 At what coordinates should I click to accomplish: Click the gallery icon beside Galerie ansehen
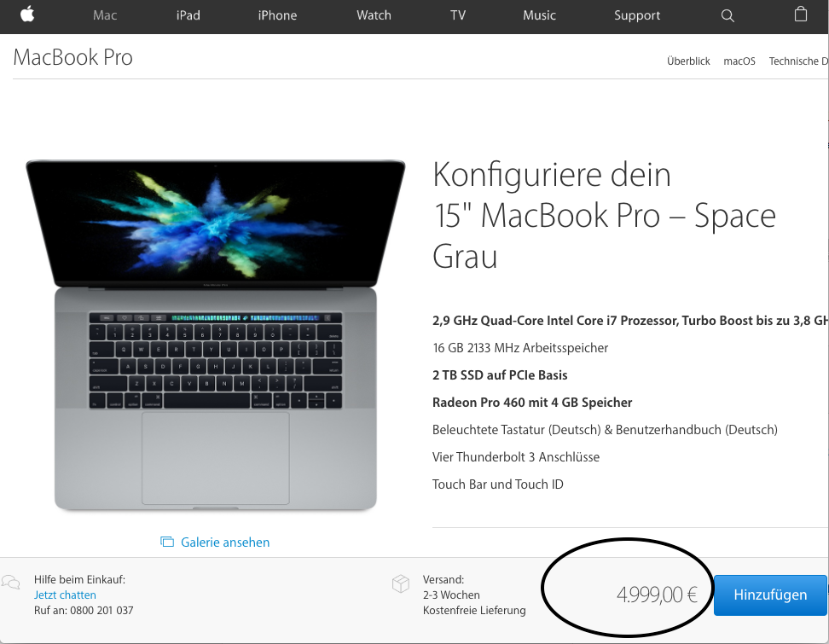point(167,542)
